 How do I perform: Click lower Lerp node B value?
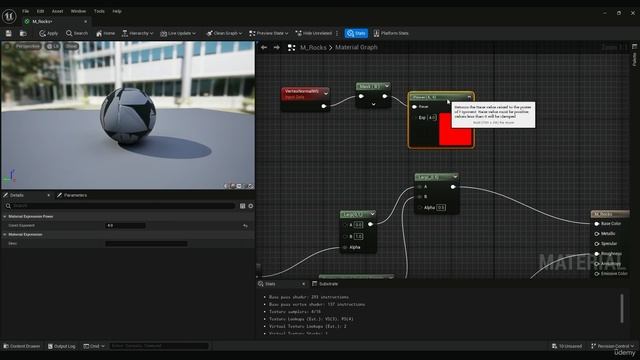(x=358, y=236)
